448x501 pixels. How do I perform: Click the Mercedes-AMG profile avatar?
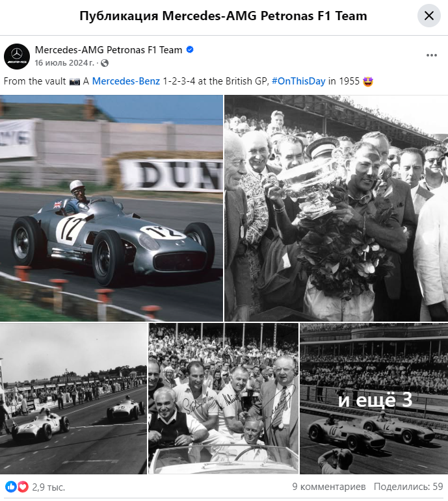[x=17, y=57]
